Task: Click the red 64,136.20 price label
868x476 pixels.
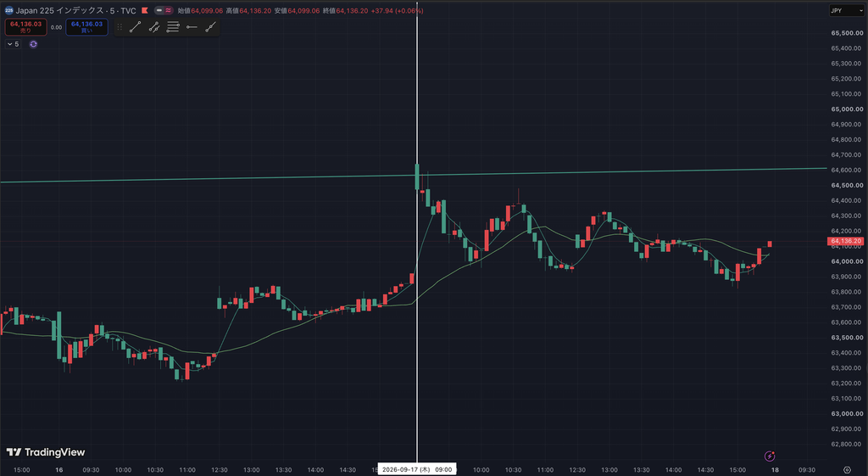Action: click(x=846, y=241)
